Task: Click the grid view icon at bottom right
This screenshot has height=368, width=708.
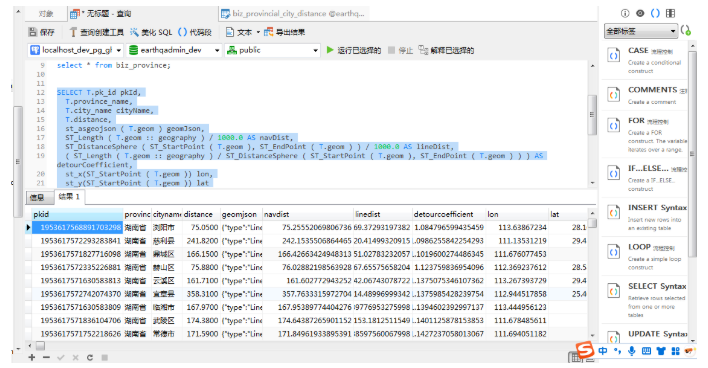Action: pyautogui.click(x=575, y=358)
